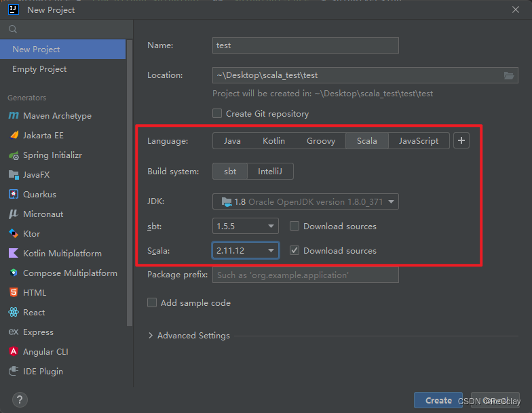
Task: Click the Micronaut mu icon
Action: 14,214
